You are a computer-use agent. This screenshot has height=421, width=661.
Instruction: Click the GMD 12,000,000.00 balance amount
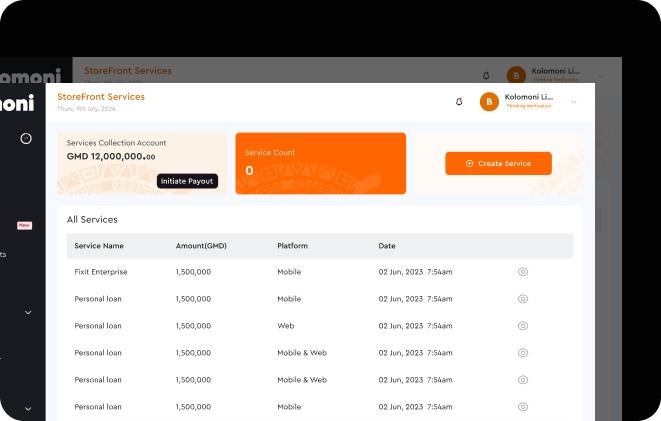(111, 156)
